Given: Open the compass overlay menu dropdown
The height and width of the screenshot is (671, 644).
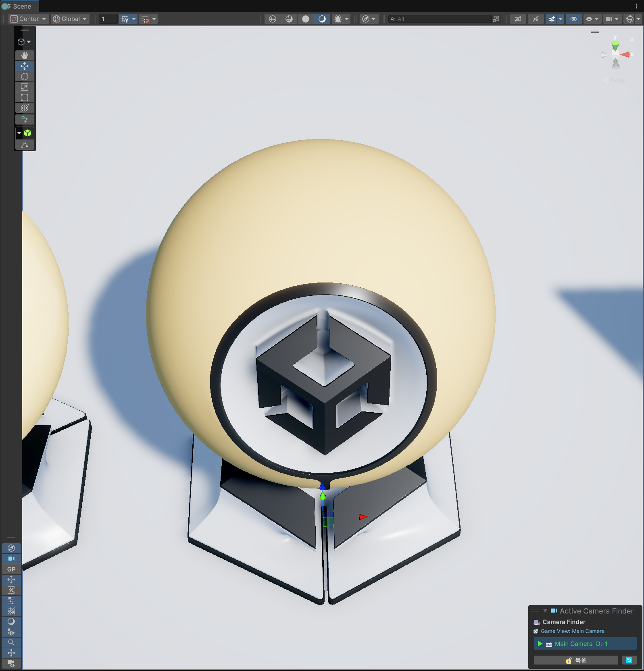Looking at the screenshot, I should [369, 19].
